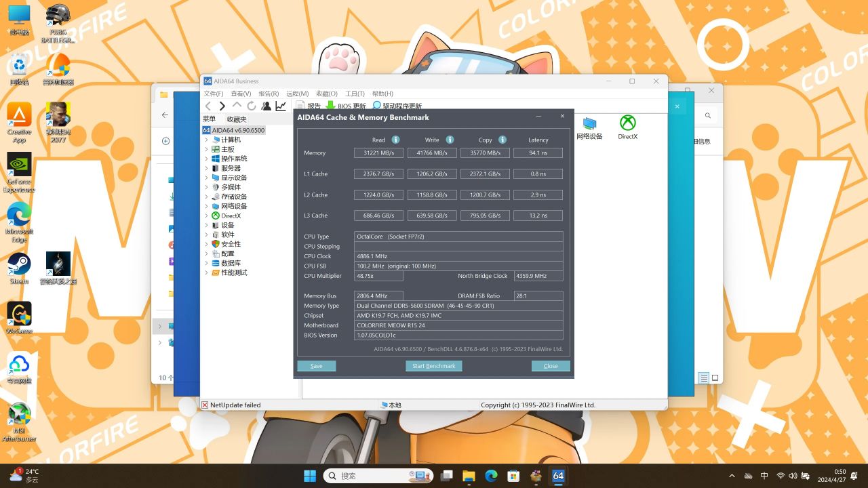Screen dimensions: 868x488
Task: Open the 文件(F) menu
Action: (213, 94)
